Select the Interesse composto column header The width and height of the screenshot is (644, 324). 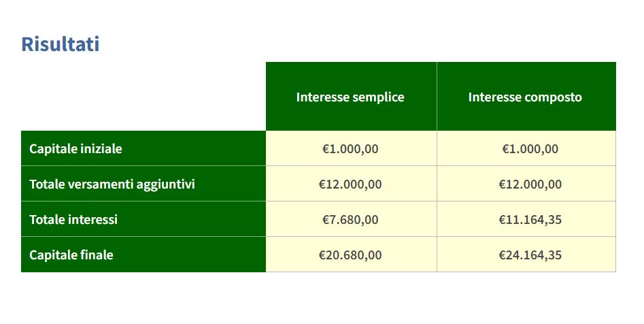(x=525, y=97)
